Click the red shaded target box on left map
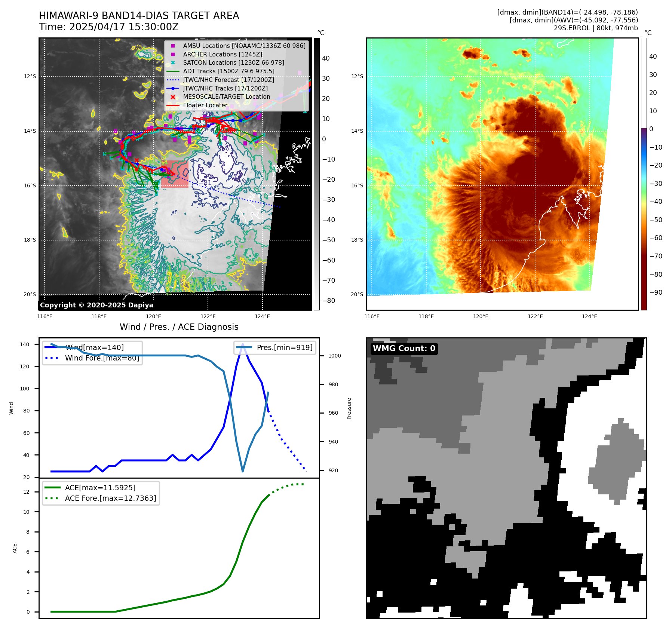Viewport: 672px width, 632px height. [175, 174]
